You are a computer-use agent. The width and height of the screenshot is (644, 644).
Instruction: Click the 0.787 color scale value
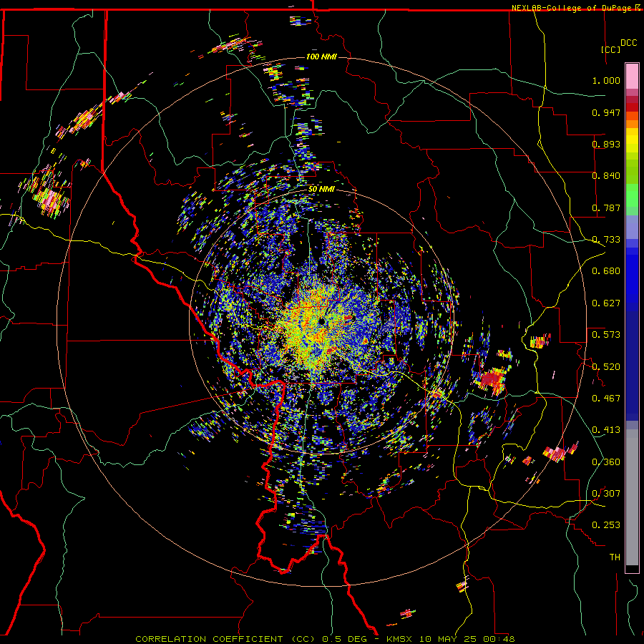click(606, 208)
